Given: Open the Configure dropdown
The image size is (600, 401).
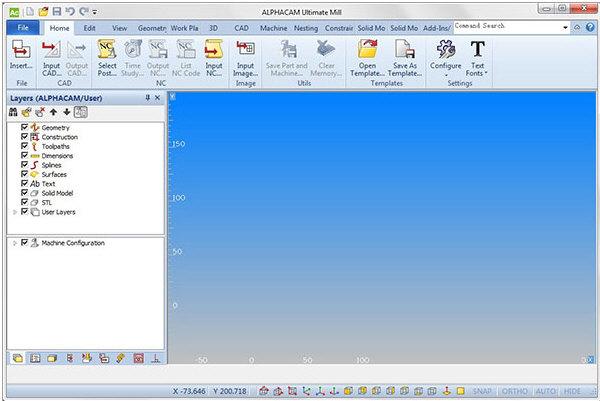Looking at the screenshot, I should (x=445, y=60).
